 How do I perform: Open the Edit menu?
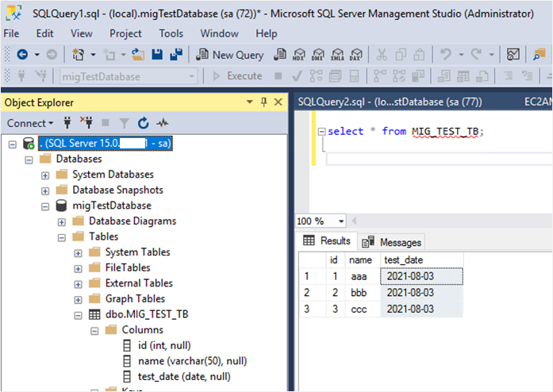44,33
